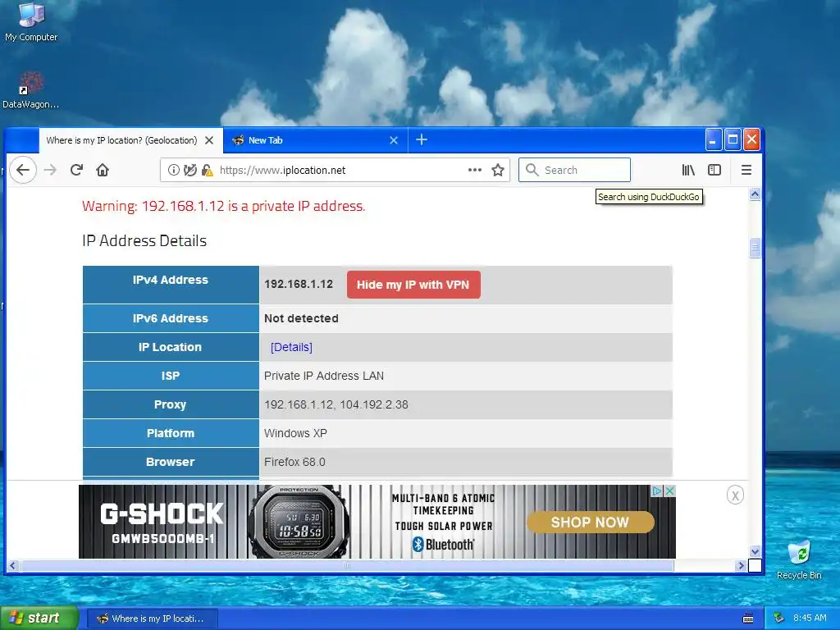
Task: Click the red private IP warning text
Action: [223, 206]
